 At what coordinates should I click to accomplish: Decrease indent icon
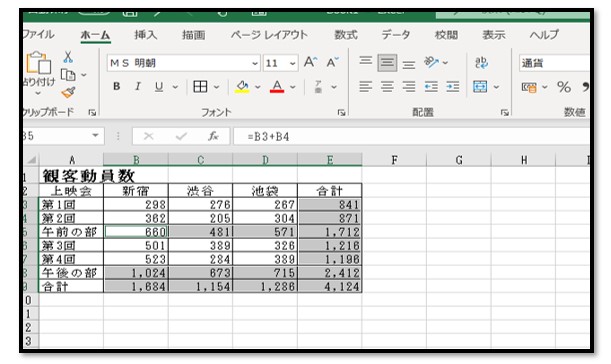[x=431, y=87]
